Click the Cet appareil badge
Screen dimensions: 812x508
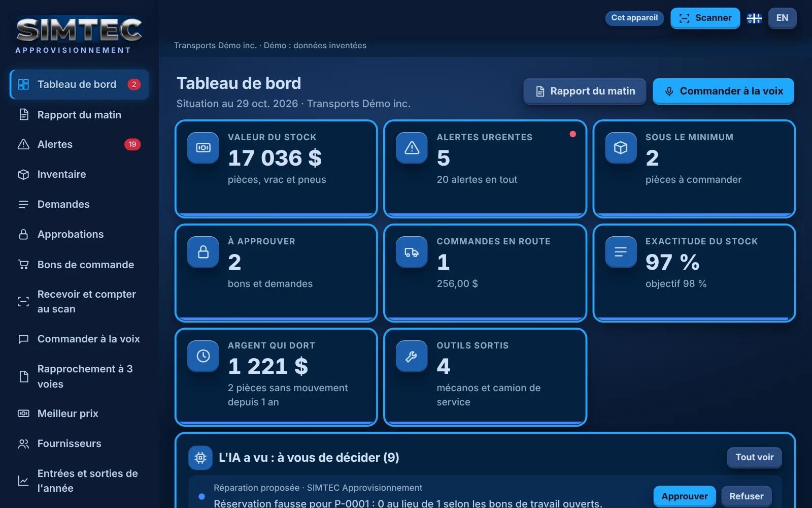(634, 18)
